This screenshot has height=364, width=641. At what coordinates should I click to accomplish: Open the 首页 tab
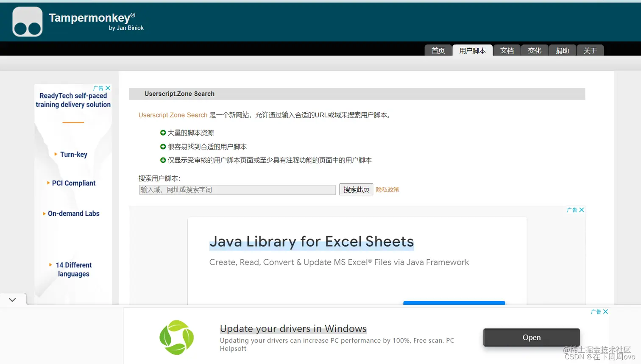click(x=438, y=50)
